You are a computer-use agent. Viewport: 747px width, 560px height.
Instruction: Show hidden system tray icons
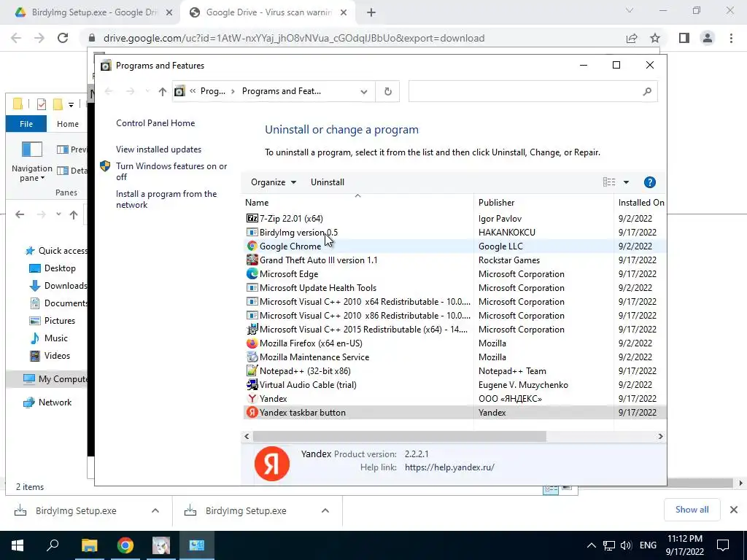(591, 545)
